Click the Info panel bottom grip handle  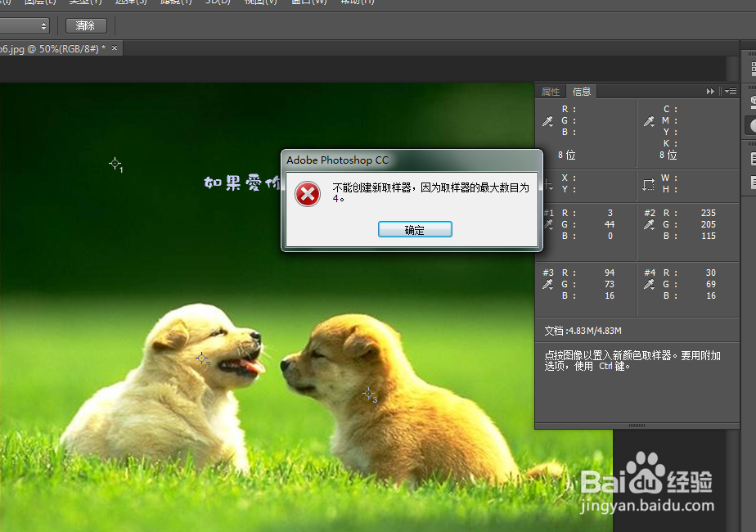[x=637, y=426]
